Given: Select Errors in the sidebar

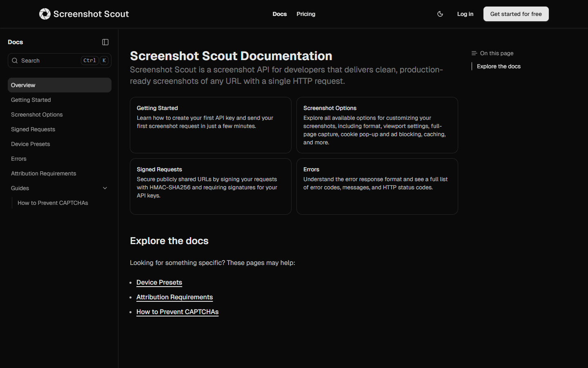Looking at the screenshot, I should click(19, 159).
